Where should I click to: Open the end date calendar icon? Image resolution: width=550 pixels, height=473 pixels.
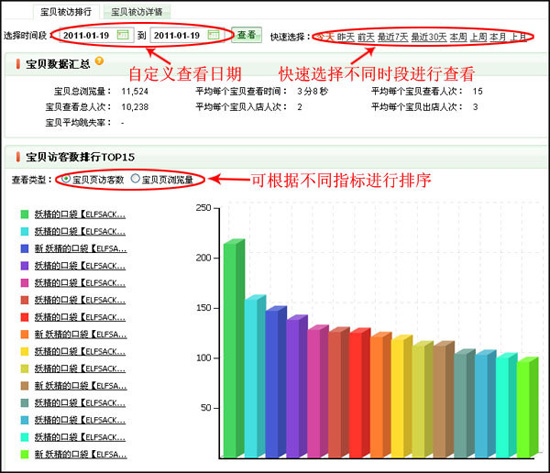pos(214,35)
